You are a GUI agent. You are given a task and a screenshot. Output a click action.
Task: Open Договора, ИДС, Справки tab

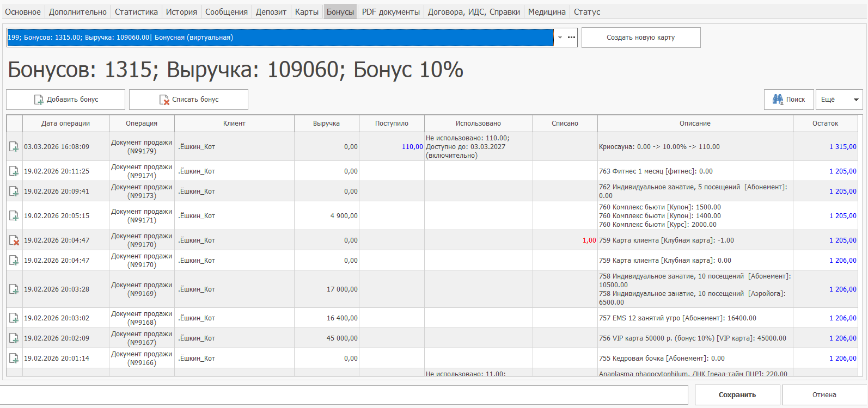pos(474,12)
